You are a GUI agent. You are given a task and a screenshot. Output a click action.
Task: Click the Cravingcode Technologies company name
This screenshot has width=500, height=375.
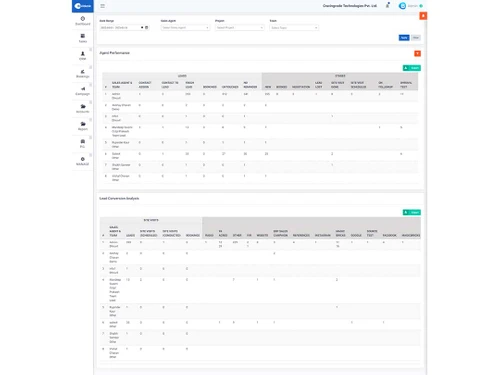click(x=350, y=6)
